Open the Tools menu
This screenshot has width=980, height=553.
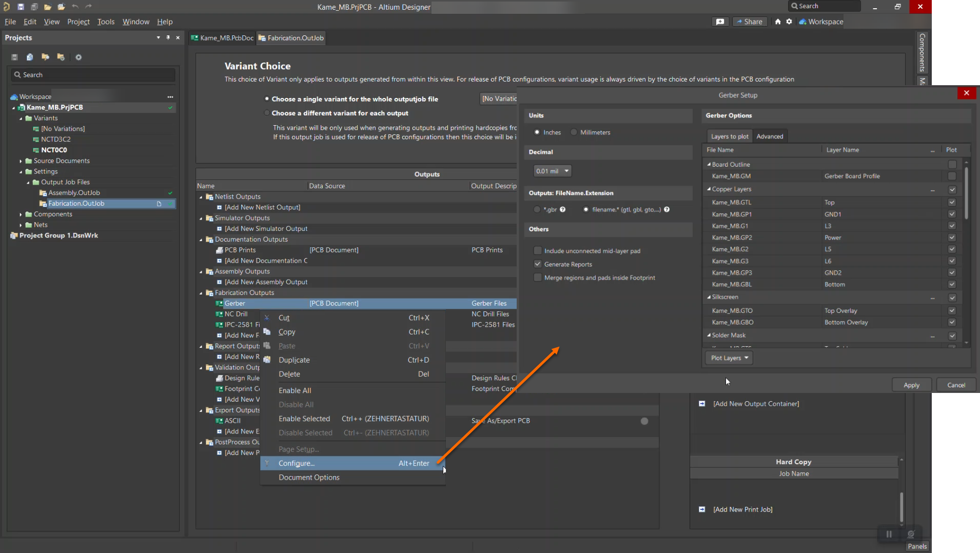(106, 22)
